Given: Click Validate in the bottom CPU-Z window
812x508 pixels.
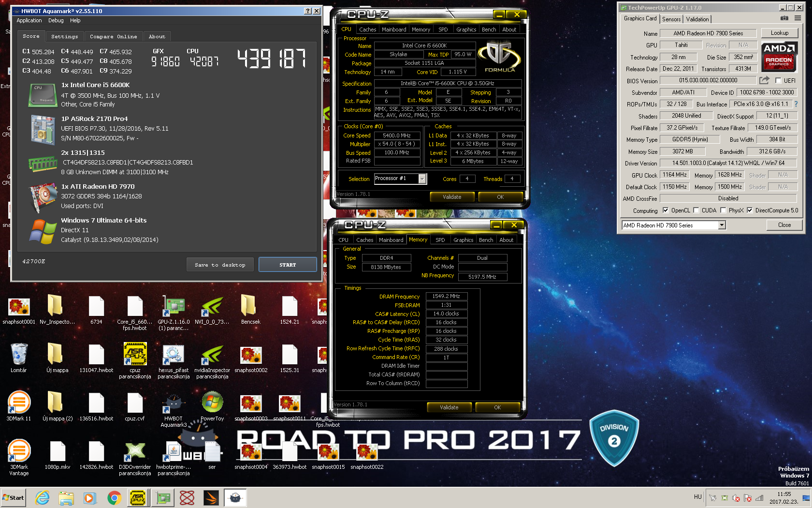Looking at the screenshot, I should [x=449, y=407].
